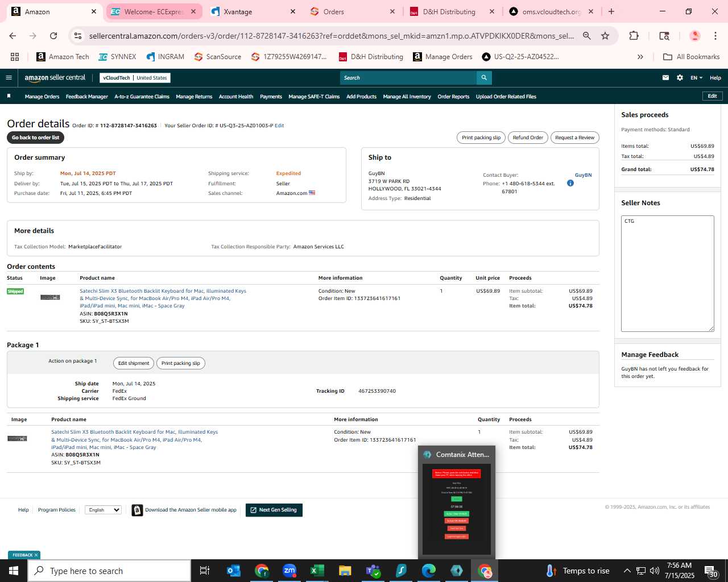The height and width of the screenshot is (582, 728).
Task: Open Payments menu item
Action: click(x=271, y=97)
